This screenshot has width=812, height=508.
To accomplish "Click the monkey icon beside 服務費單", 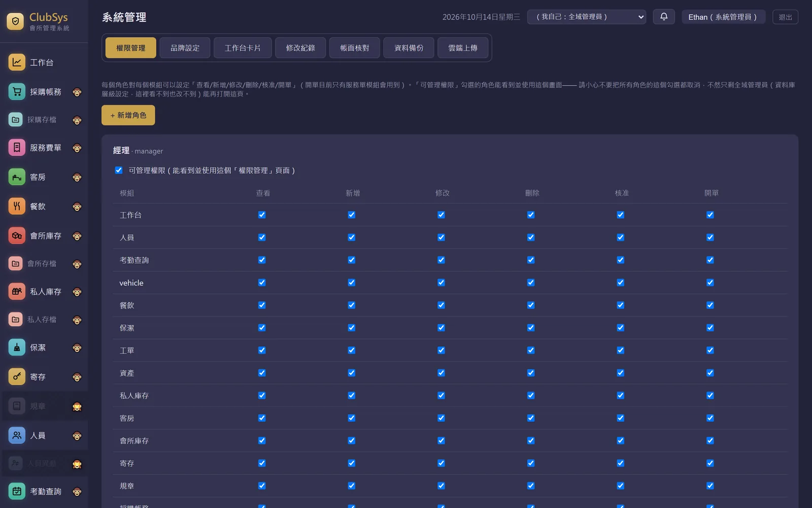I will [x=77, y=148].
